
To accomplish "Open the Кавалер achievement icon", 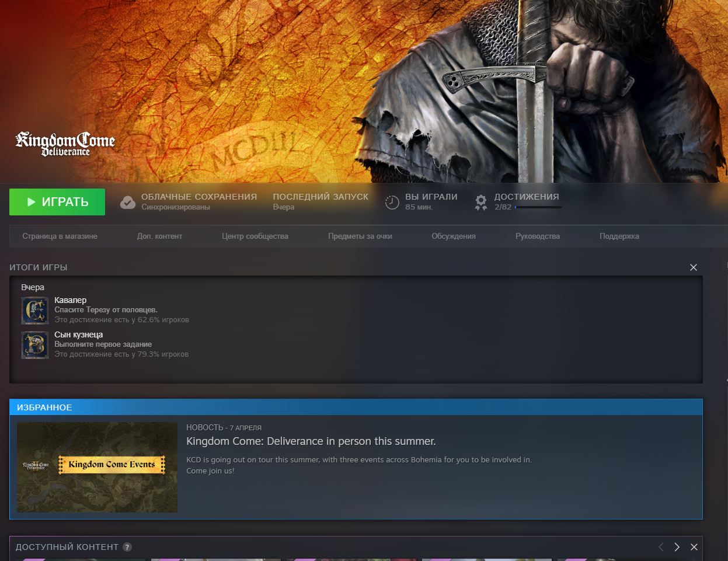I will coord(35,311).
